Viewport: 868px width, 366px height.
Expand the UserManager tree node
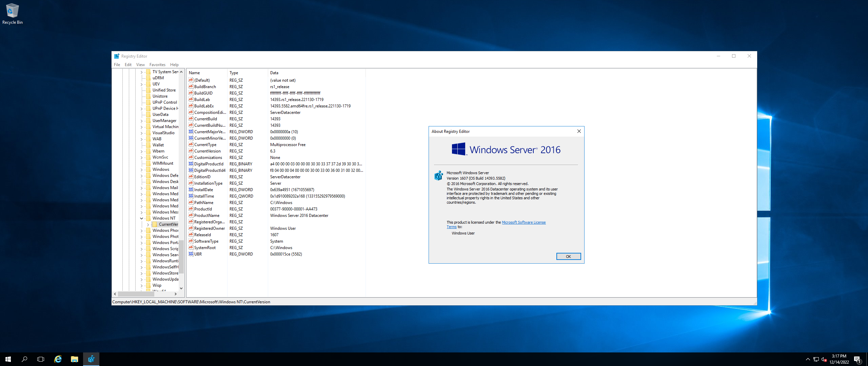click(141, 121)
